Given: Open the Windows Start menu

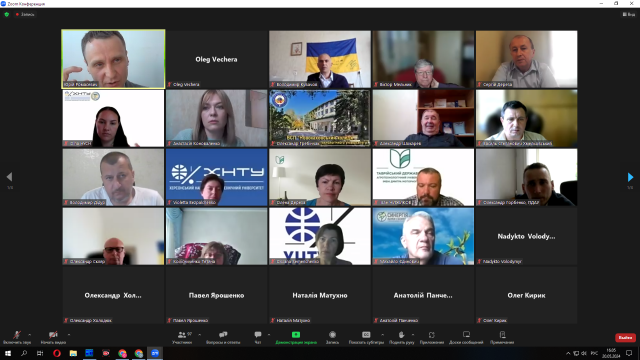Looking at the screenshot, I should tap(8, 353).
